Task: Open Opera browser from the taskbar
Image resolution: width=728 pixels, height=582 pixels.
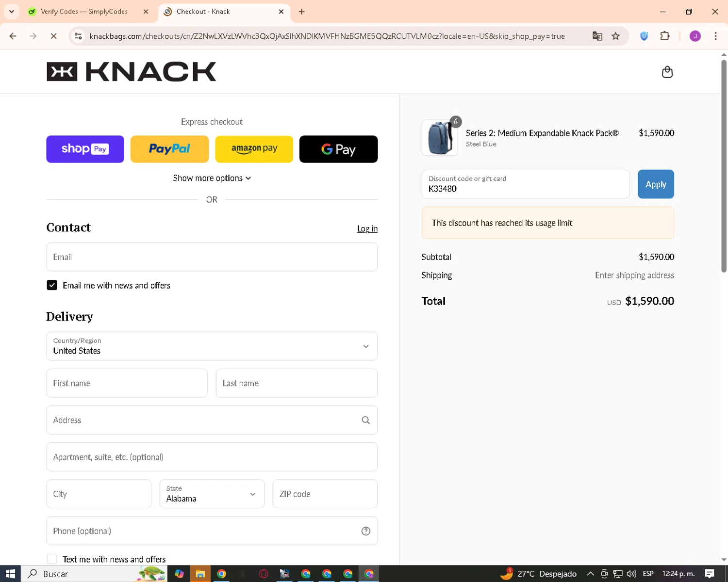Action: coord(264,574)
